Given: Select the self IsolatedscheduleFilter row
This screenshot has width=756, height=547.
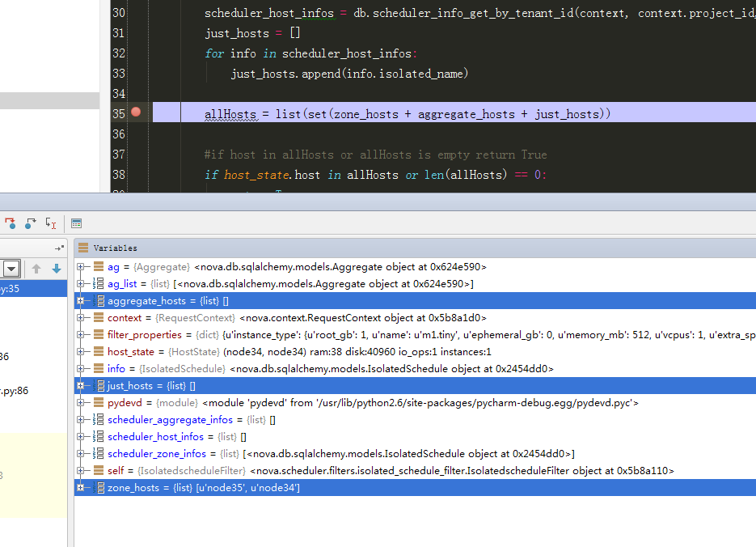Looking at the screenshot, I should click(x=415, y=470).
